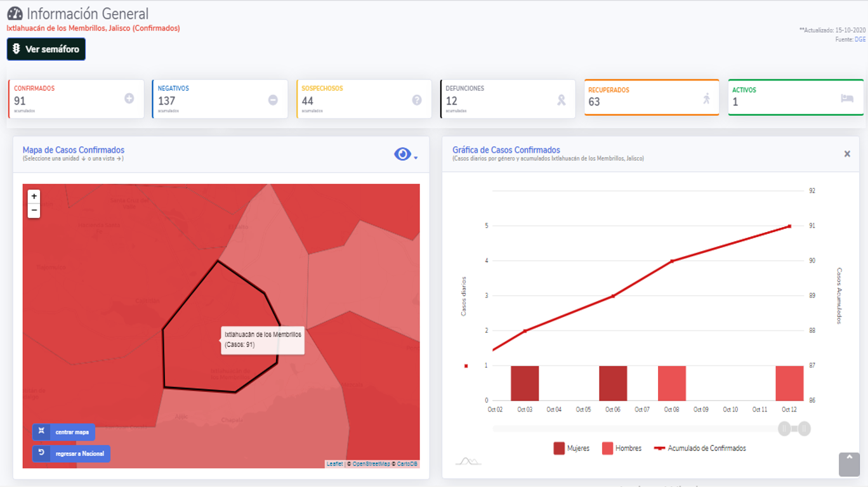Zoom in on the map

click(34, 197)
